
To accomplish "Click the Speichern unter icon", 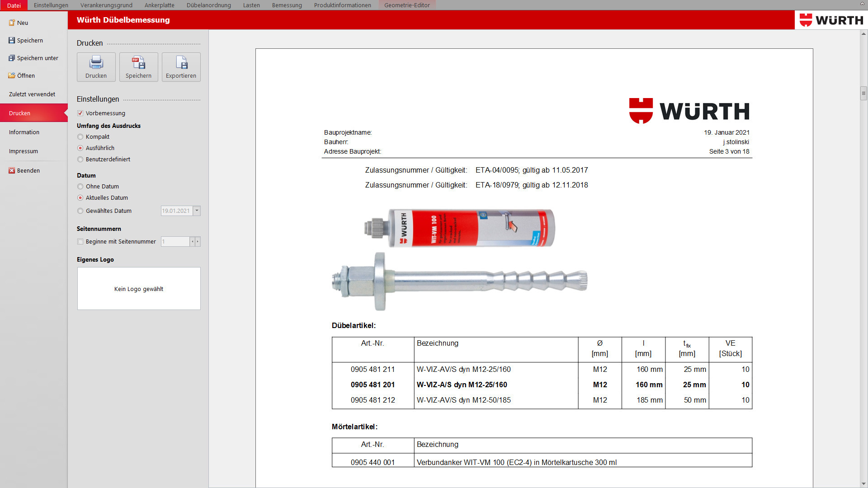I will [x=12, y=58].
